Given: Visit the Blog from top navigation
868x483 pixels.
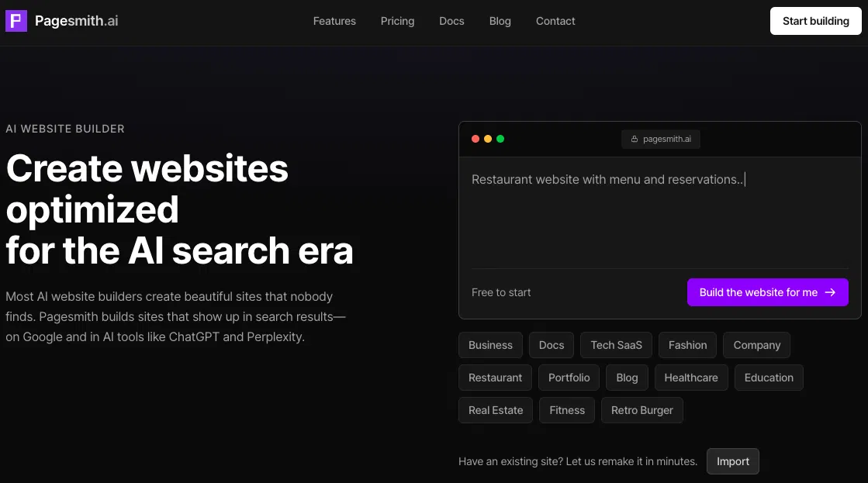Looking at the screenshot, I should click(x=500, y=21).
